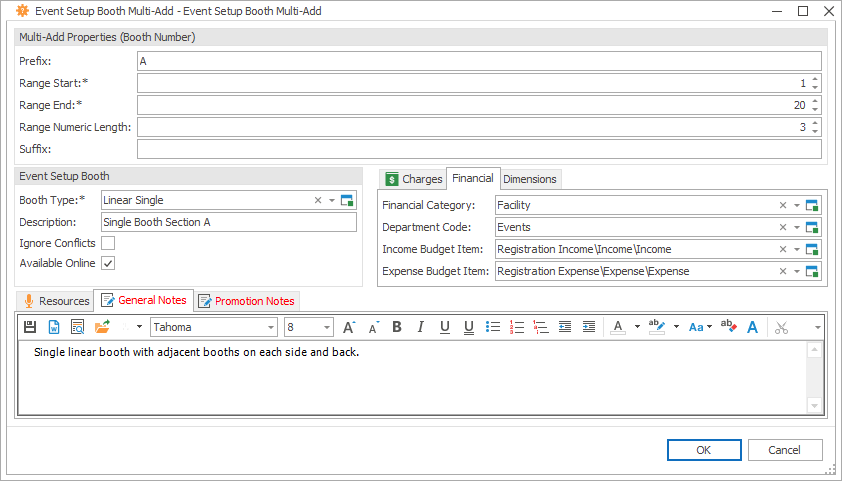Apply multilevel list formatting

coord(541,327)
